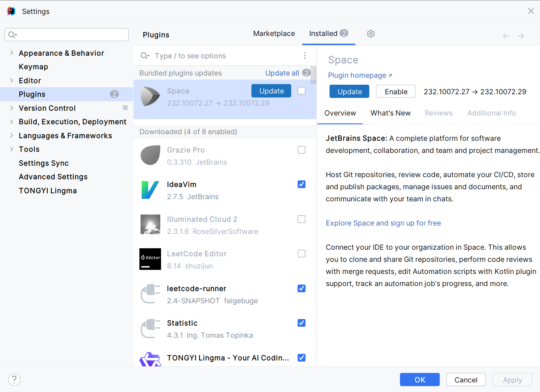Close the Settings dialog window
The image size is (540, 392).
click(x=531, y=11)
